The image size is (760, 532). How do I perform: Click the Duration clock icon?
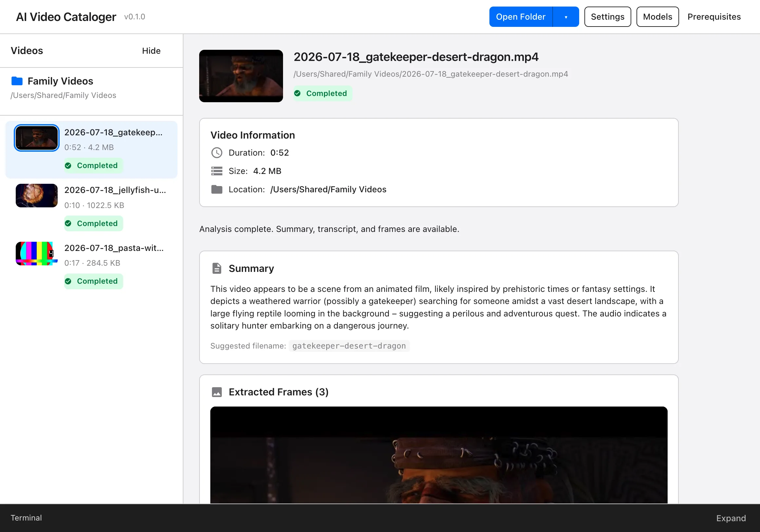[217, 153]
